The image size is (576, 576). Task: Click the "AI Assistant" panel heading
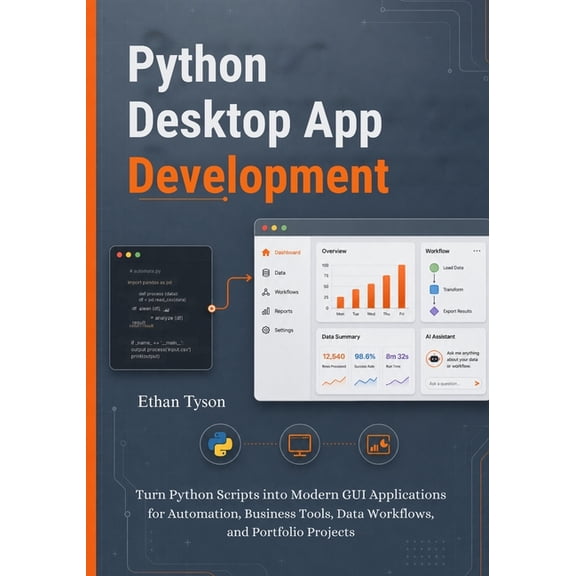(x=440, y=336)
